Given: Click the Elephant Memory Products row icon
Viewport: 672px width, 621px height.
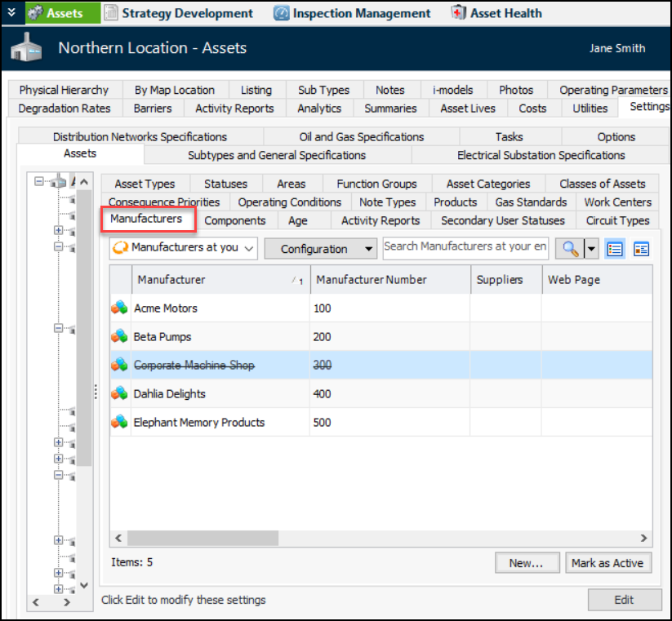Looking at the screenshot, I should tap(120, 423).
